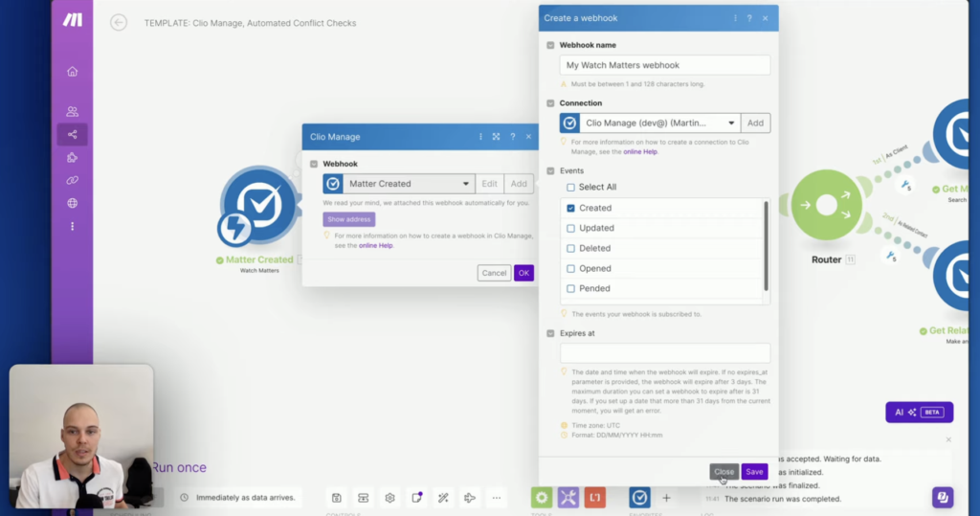Toggle the Webhook name map checkbox
This screenshot has width=980, height=516.
(550, 45)
